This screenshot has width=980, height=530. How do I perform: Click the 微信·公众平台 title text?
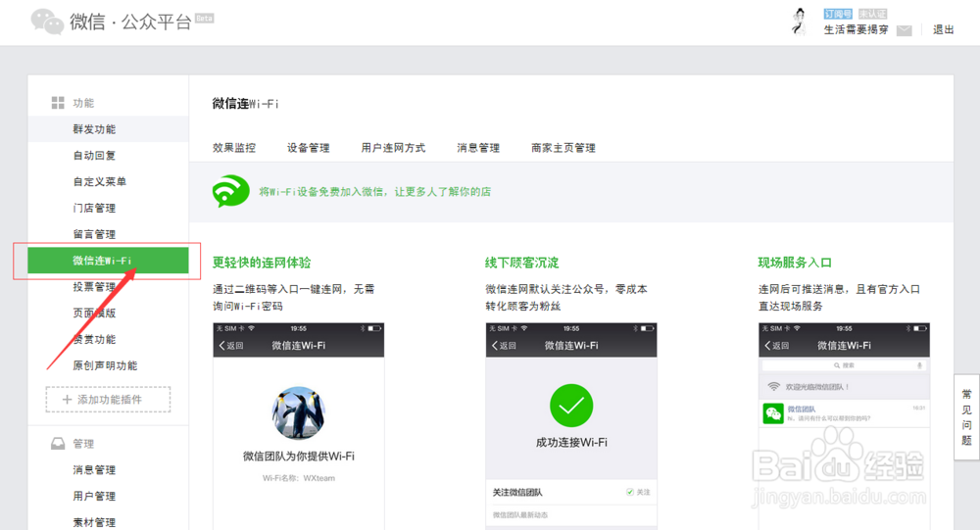130,22
